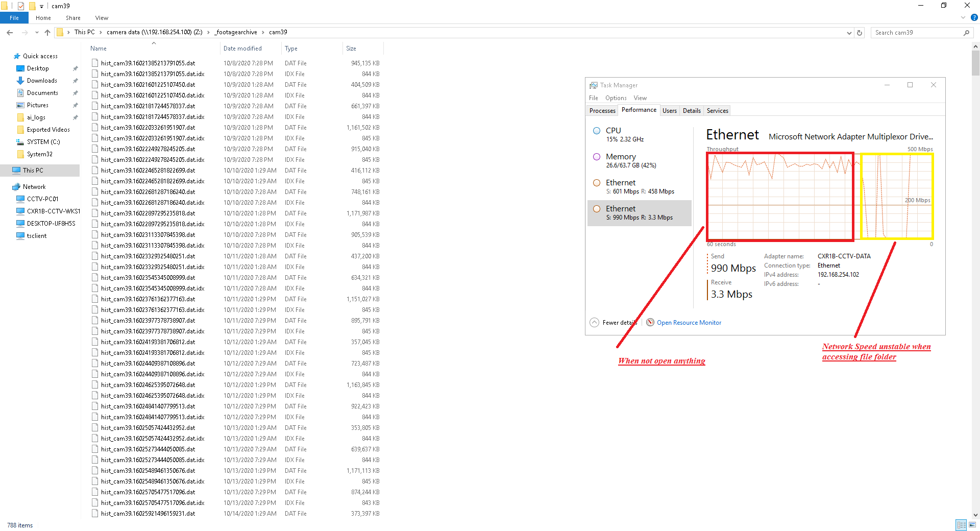Click the Open Resource Monitor link

[689, 322]
